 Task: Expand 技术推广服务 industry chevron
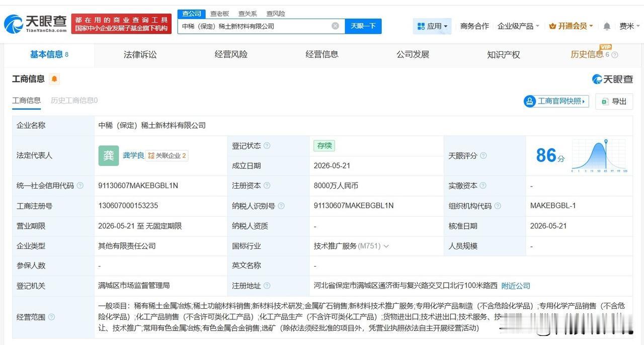[386, 246]
